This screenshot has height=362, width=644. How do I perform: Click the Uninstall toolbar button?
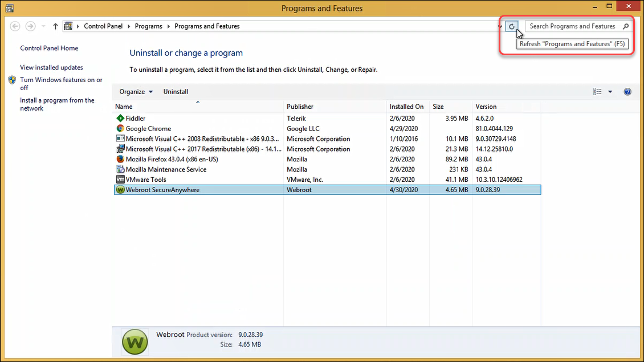pyautogui.click(x=176, y=92)
